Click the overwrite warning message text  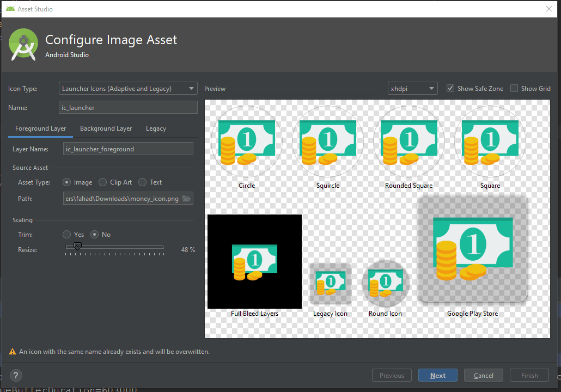pyautogui.click(x=114, y=352)
